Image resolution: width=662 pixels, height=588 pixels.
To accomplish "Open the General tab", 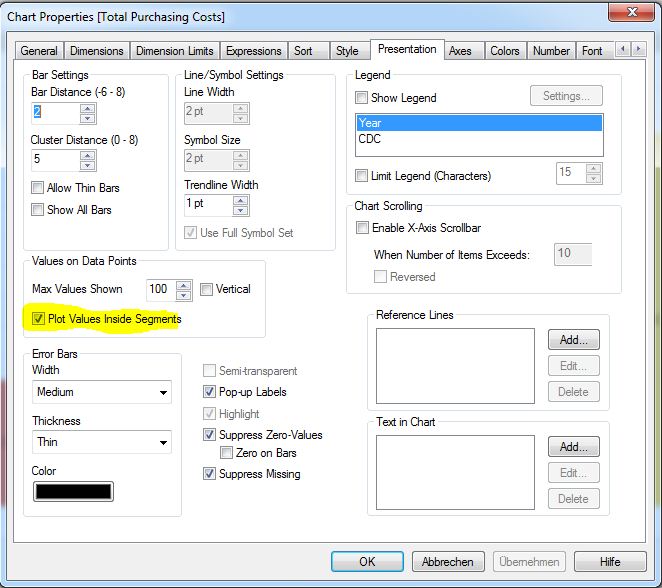I will point(39,51).
